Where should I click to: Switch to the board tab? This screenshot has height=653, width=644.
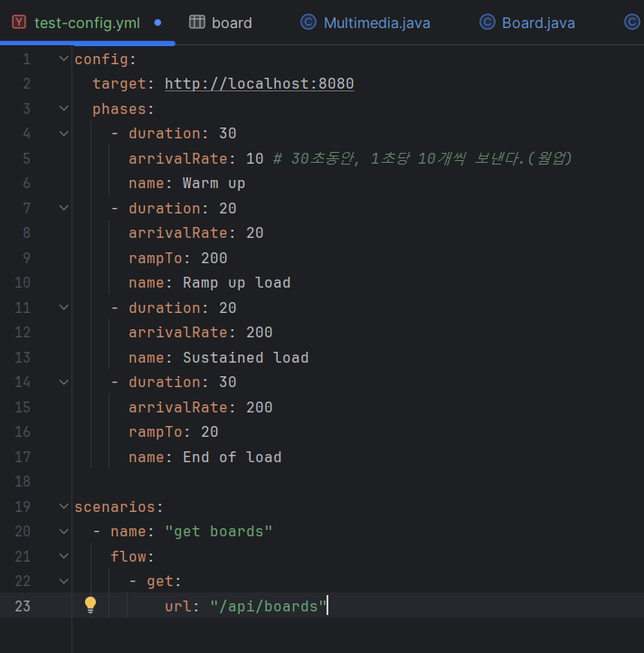[x=232, y=23]
